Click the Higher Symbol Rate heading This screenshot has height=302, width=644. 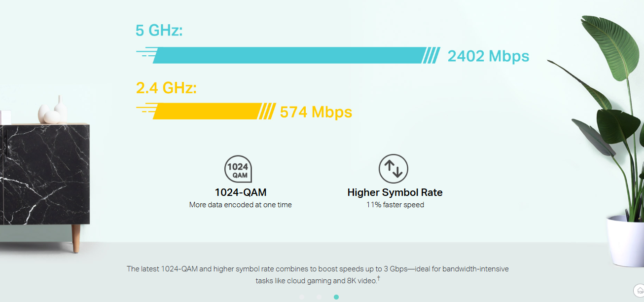tap(395, 192)
